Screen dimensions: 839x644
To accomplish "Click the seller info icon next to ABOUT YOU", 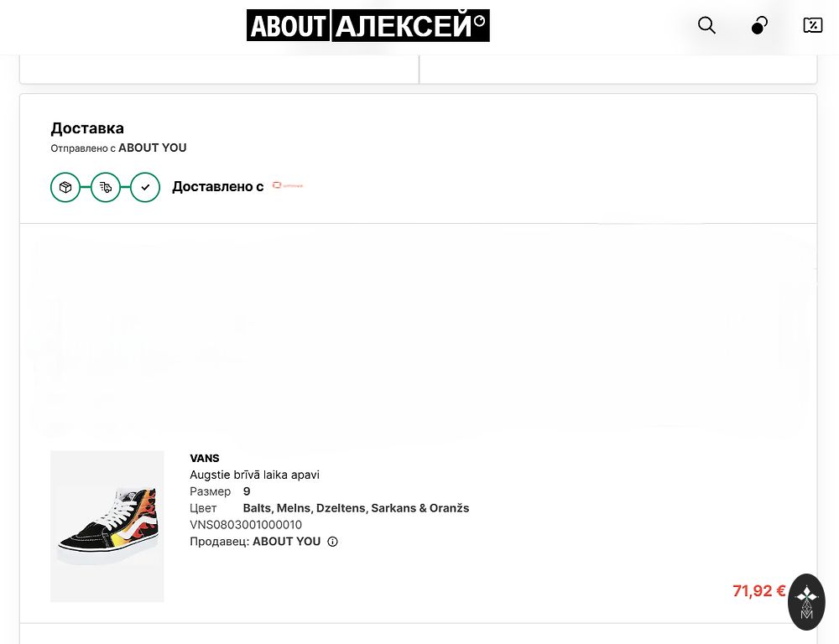I will click(332, 542).
